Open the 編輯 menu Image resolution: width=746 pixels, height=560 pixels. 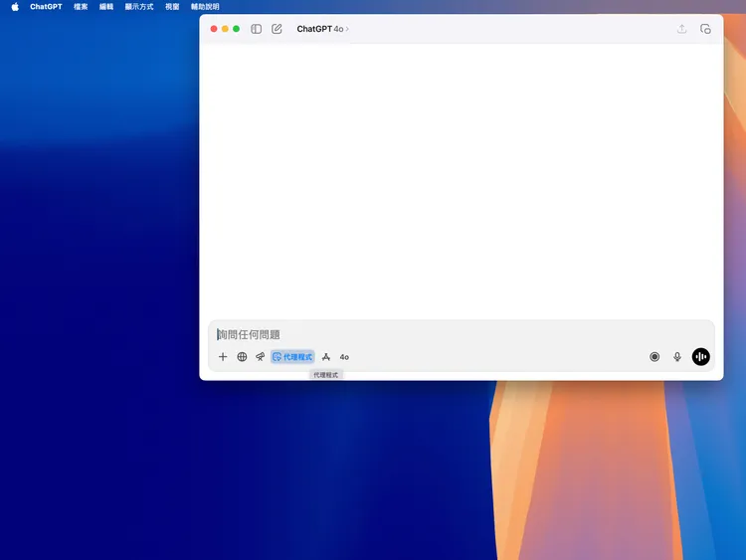pyautogui.click(x=106, y=7)
